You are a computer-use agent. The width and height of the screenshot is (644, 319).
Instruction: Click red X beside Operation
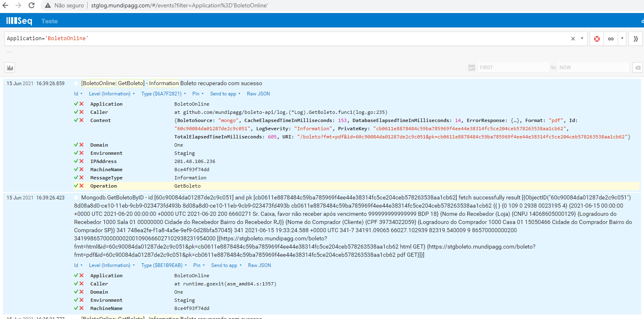[x=81, y=186]
